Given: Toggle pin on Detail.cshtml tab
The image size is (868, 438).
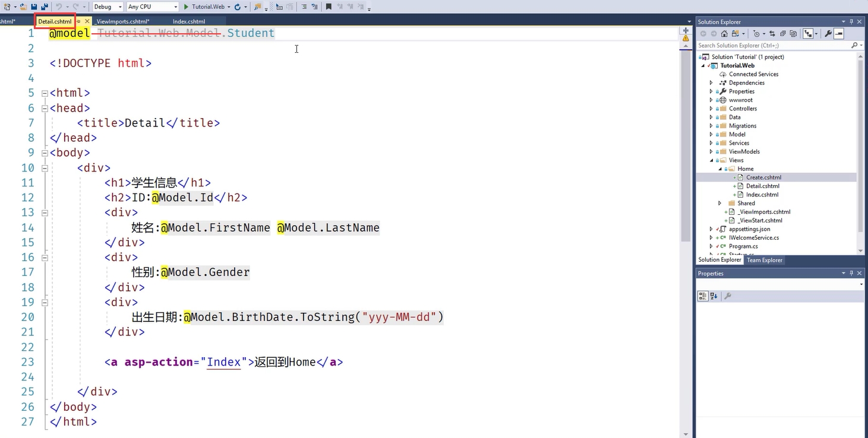Looking at the screenshot, I should (x=78, y=21).
